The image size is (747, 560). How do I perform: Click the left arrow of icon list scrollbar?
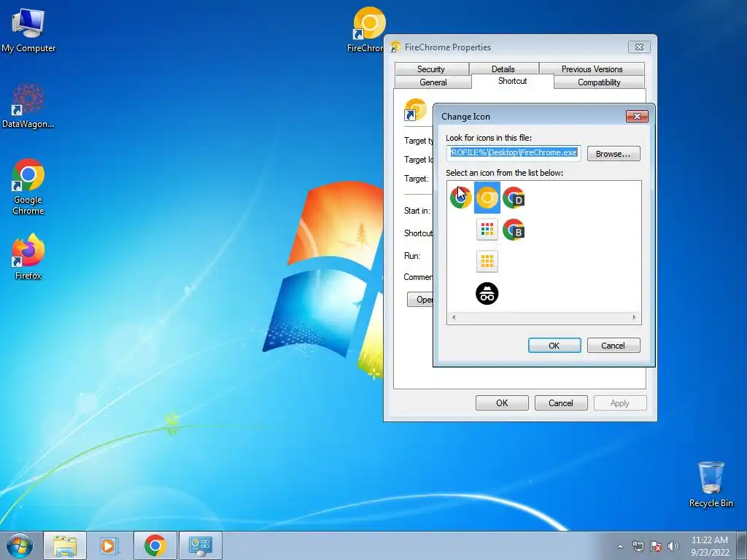pyautogui.click(x=453, y=318)
